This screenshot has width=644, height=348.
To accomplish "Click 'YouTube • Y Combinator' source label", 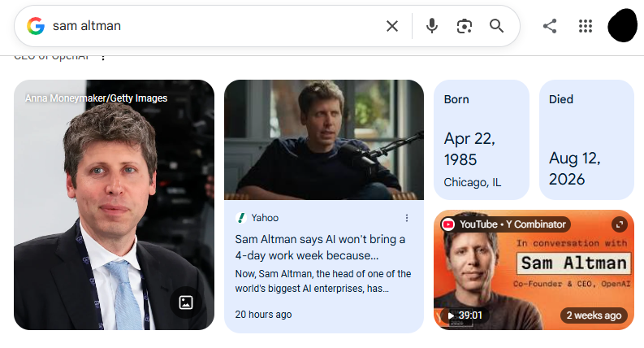I will pos(512,224).
